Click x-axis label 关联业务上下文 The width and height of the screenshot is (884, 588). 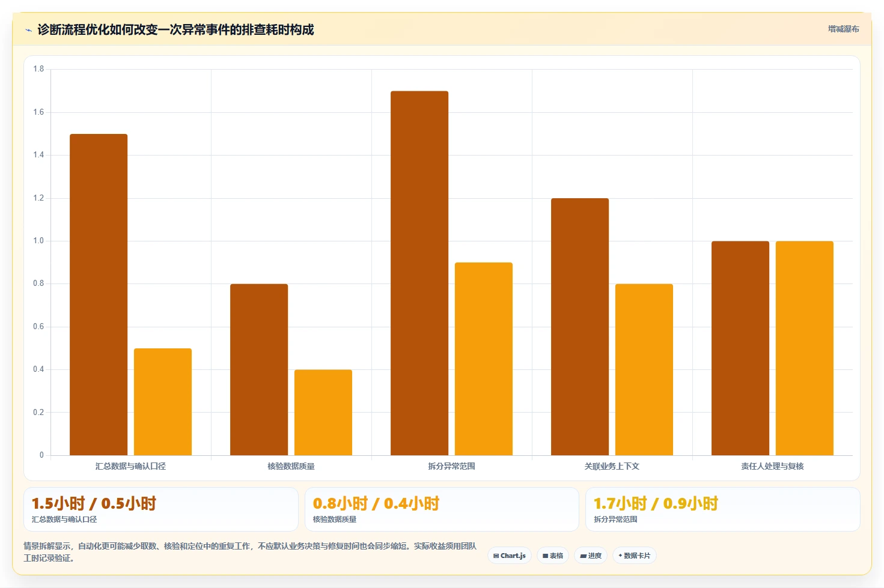(612, 466)
